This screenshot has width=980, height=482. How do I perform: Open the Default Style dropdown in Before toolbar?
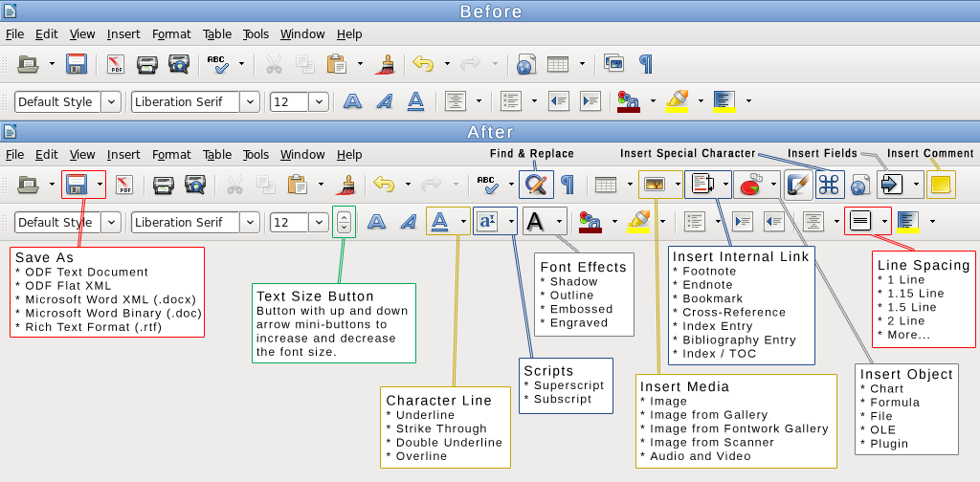coord(110,101)
